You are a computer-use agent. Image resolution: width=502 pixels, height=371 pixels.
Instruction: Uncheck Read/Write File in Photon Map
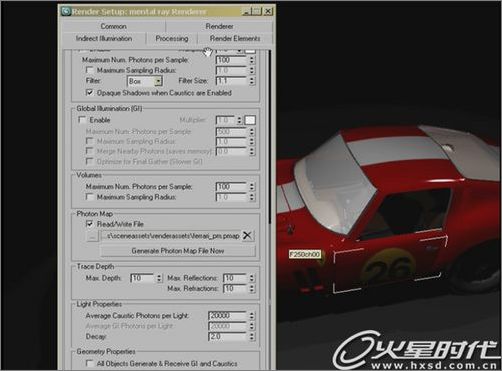pos(89,224)
